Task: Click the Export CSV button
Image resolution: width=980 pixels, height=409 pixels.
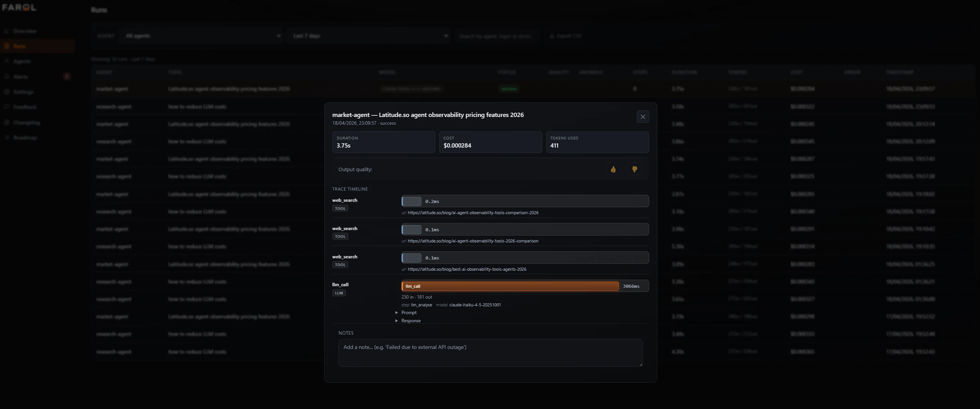Action: click(566, 36)
